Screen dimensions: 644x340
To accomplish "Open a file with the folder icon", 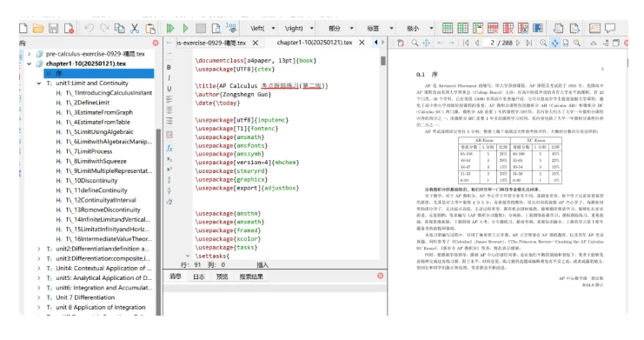I will tap(38, 28).
